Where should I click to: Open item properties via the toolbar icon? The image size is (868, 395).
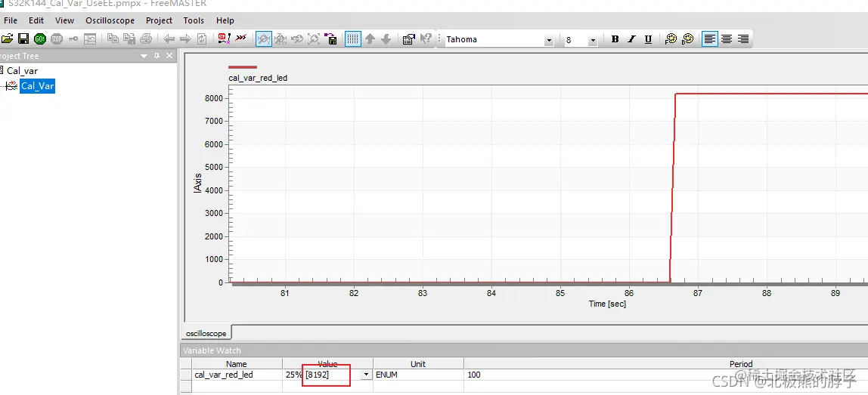coord(409,39)
